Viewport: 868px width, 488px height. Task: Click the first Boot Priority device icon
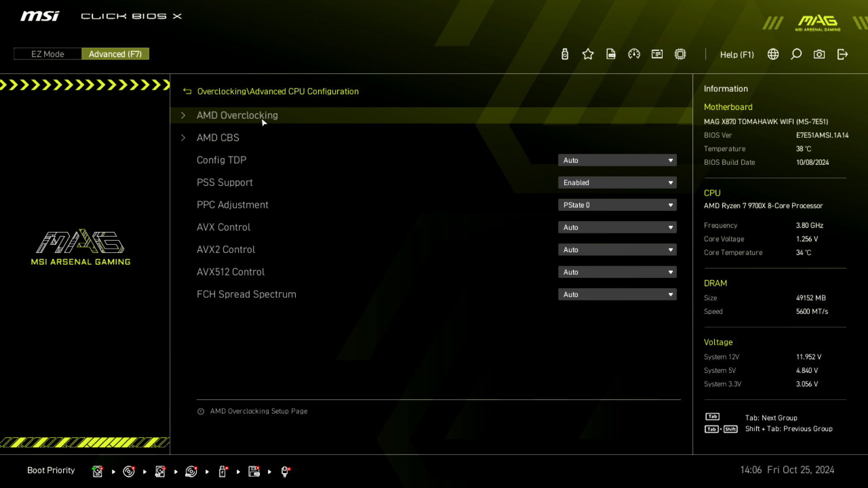[x=97, y=471]
